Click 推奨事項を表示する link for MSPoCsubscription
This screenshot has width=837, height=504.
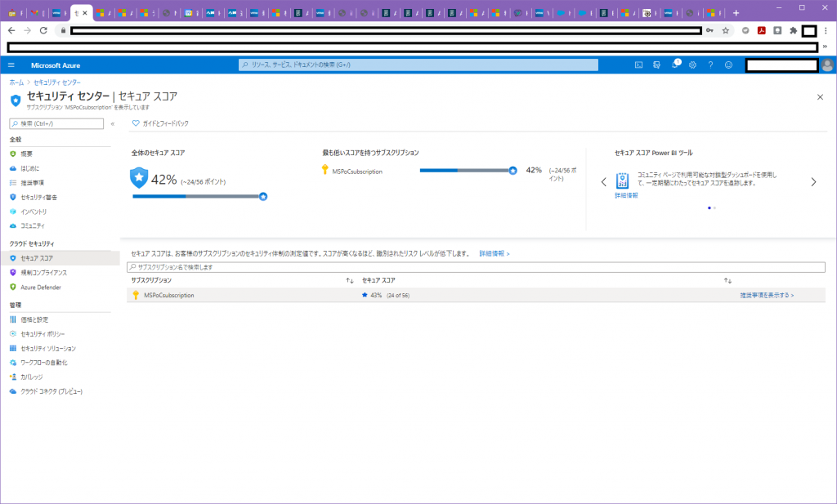[x=767, y=295]
